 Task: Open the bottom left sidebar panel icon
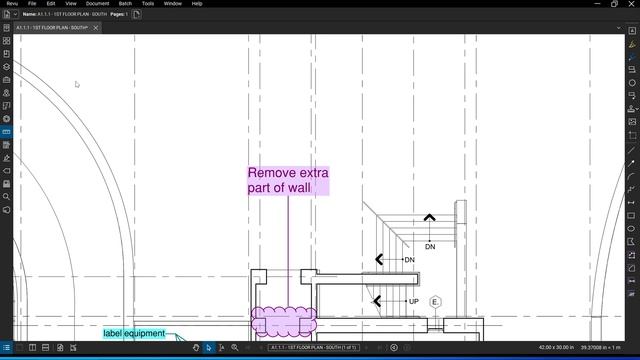[x=6, y=210]
